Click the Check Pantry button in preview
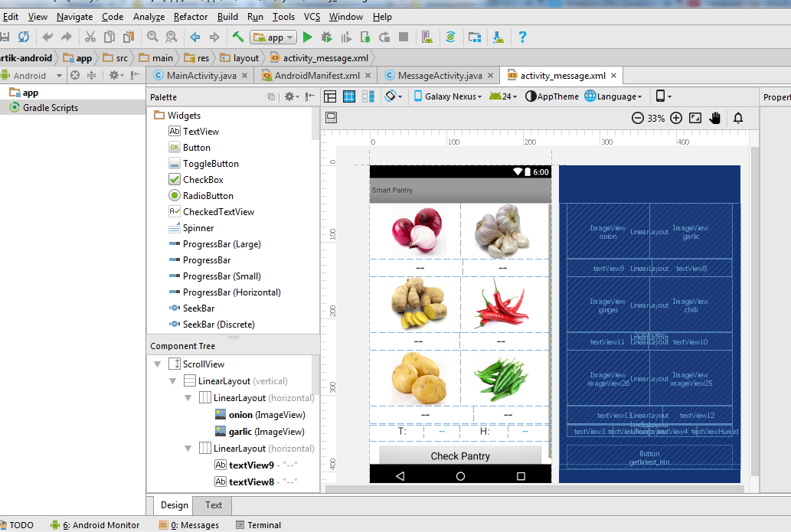This screenshot has width=791, height=532. [x=460, y=455]
